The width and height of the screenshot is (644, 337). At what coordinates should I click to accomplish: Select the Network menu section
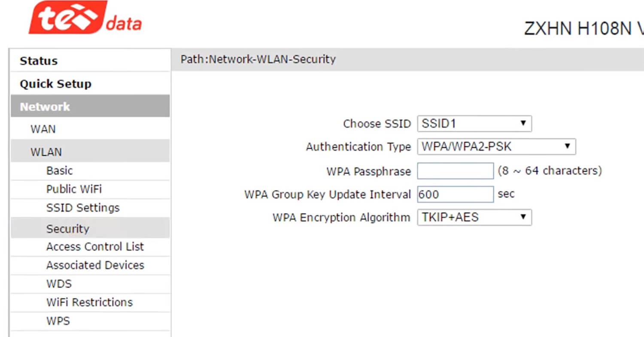point(45,107)
